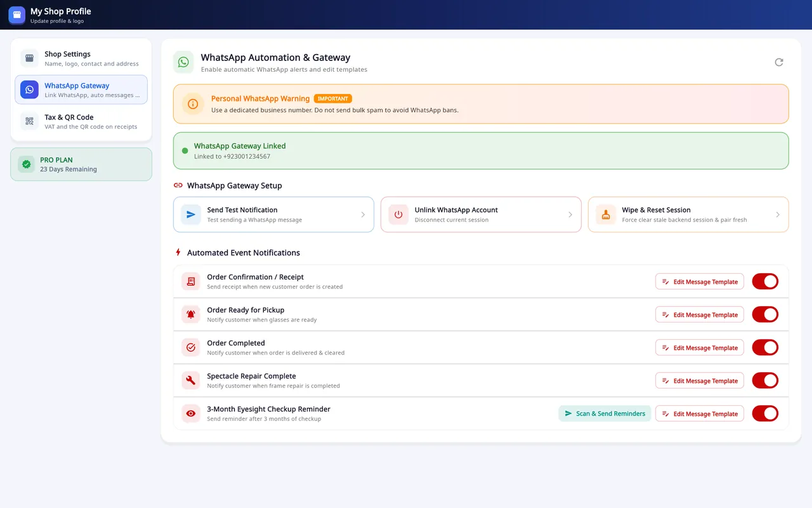Disable Order Confirmation / Receipt notifications

[x=765, y=281]
